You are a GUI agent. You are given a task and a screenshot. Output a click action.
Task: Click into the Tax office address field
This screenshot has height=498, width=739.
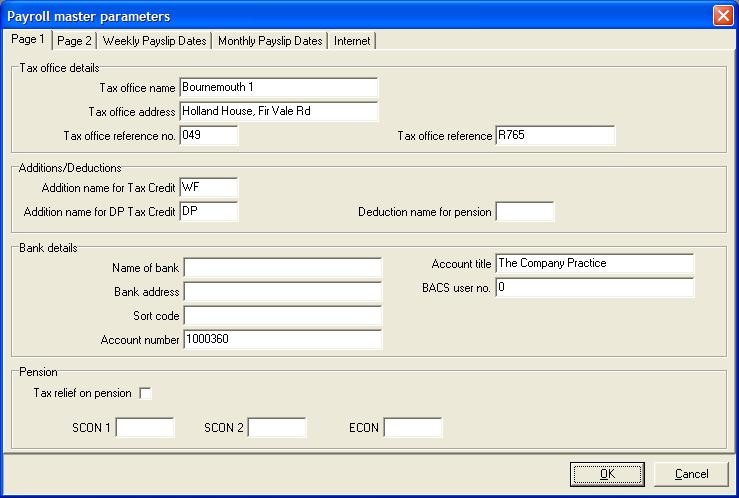click(x=279, y=112)
